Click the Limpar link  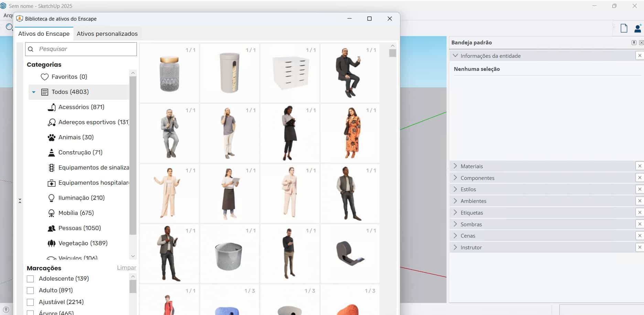[126, 268]
